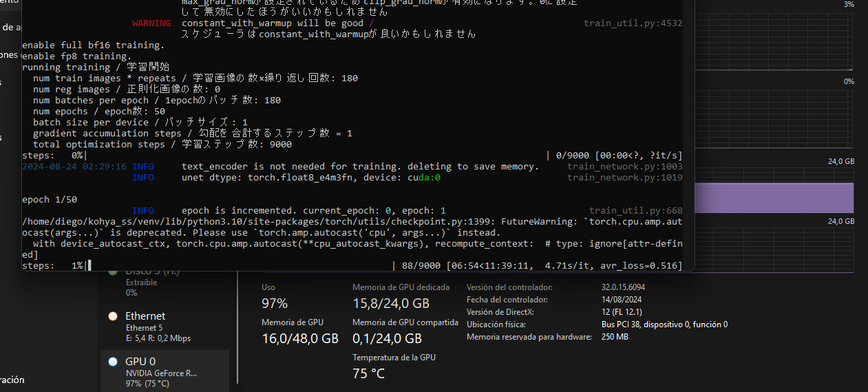
Task: Click the GPU 'Uso' value 97%
Action: pyautogui.click(x=275, y=304)
